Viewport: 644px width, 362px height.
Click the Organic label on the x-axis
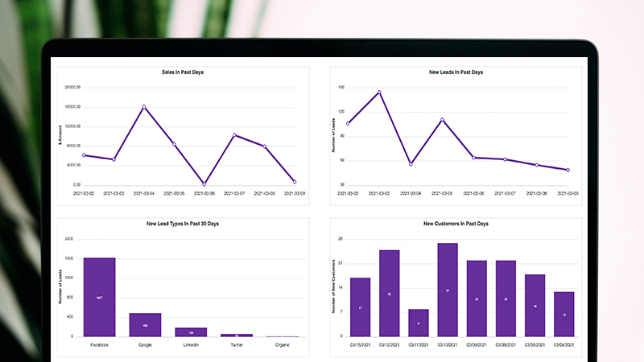tap(282, 343)
